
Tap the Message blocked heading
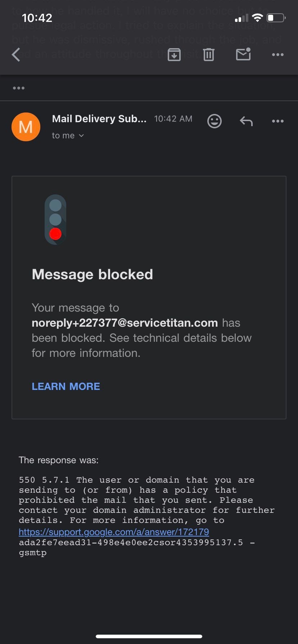(92, 275)
